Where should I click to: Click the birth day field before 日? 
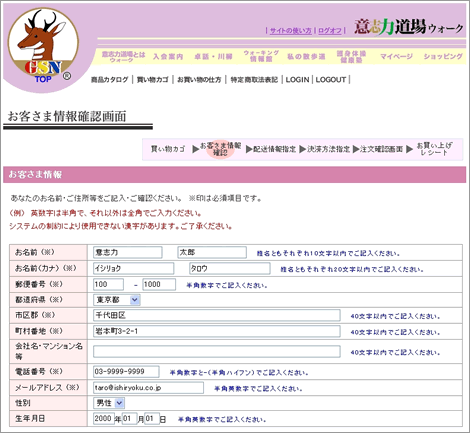pyautogui.click(x=152, y=419)
